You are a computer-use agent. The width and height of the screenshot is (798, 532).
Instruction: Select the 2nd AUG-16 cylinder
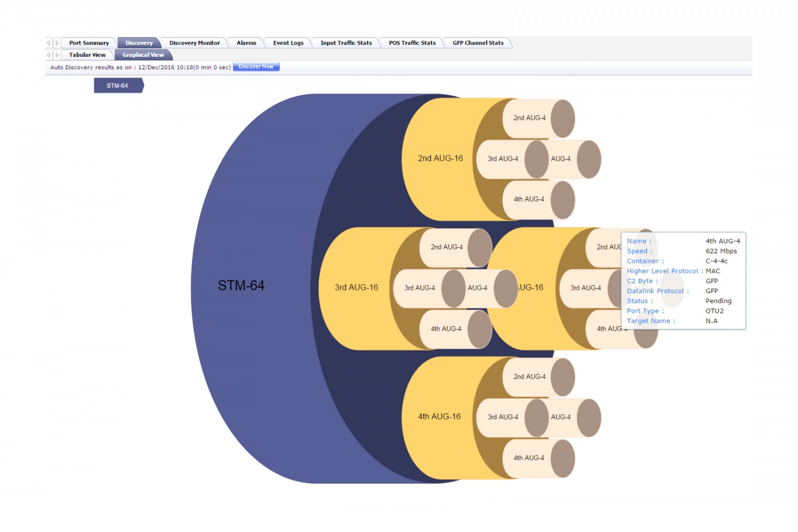coord(440,159)
